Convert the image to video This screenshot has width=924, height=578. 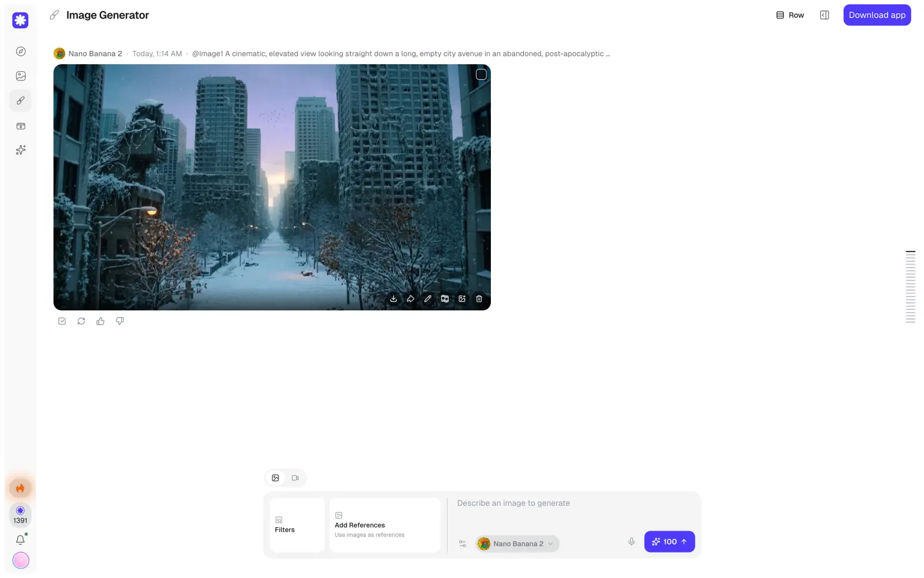click(x=445, y=299)
